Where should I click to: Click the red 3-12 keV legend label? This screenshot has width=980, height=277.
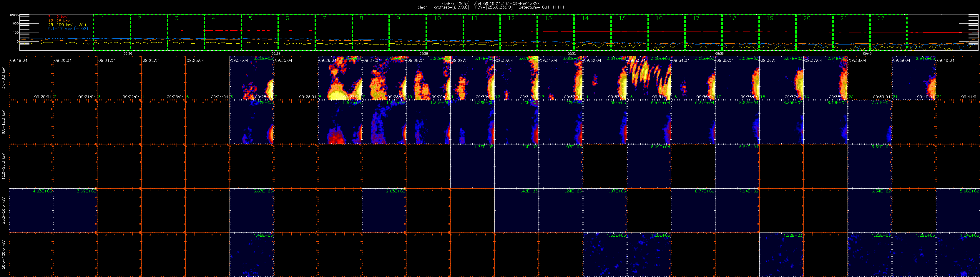pyautogui.click(x=58, y=17)
